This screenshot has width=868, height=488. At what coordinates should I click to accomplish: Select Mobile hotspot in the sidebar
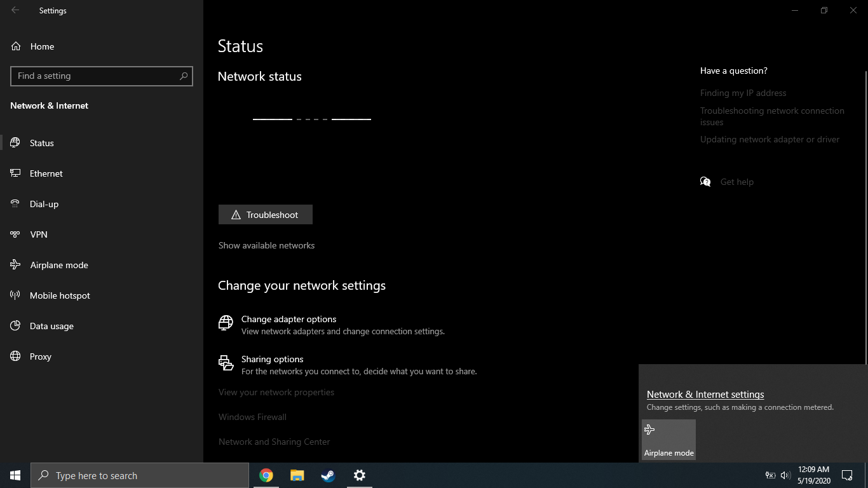tap(102, 295)
